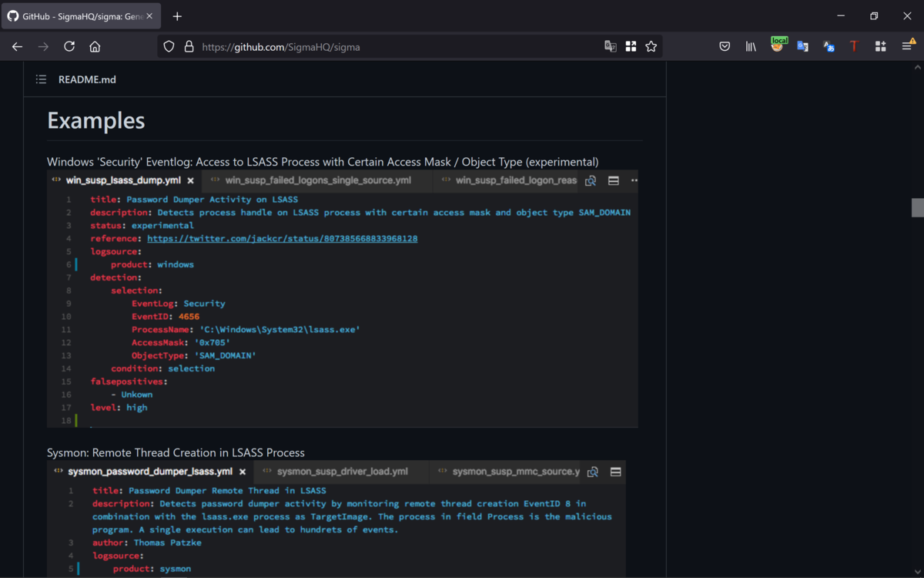The height and width of the screenshot is (578, 924).
Task: Click split editor icon in the sysmon editor
Action: (616, 472)
